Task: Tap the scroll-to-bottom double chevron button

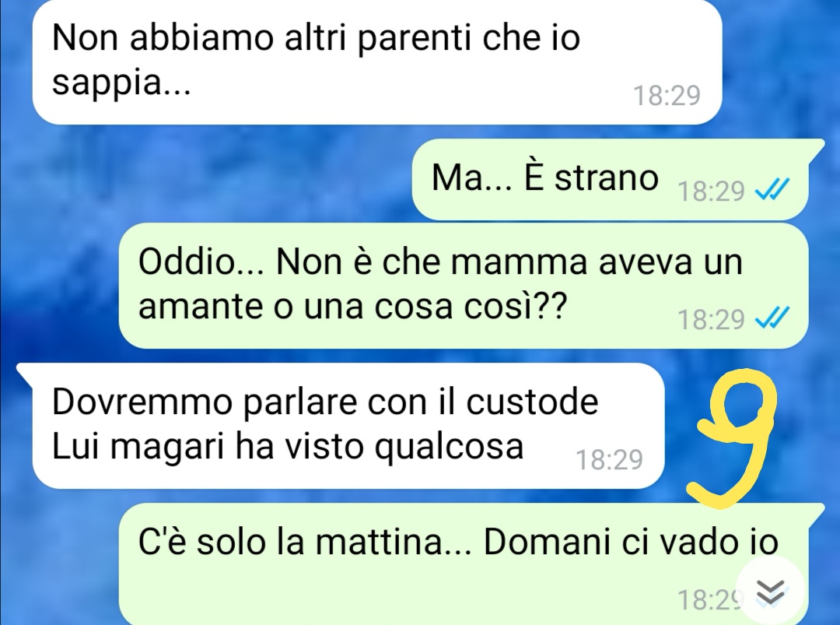Action: pyautogui.click(x=770, y=591)
